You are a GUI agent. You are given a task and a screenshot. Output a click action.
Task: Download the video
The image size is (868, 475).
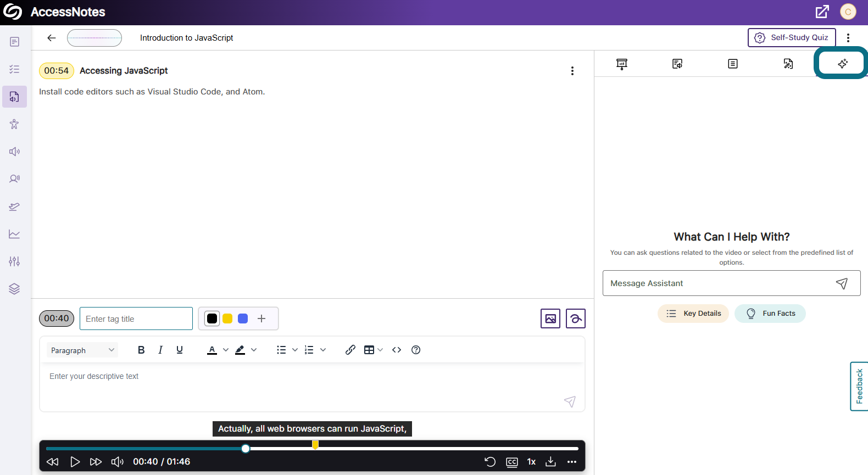[550, 462]
